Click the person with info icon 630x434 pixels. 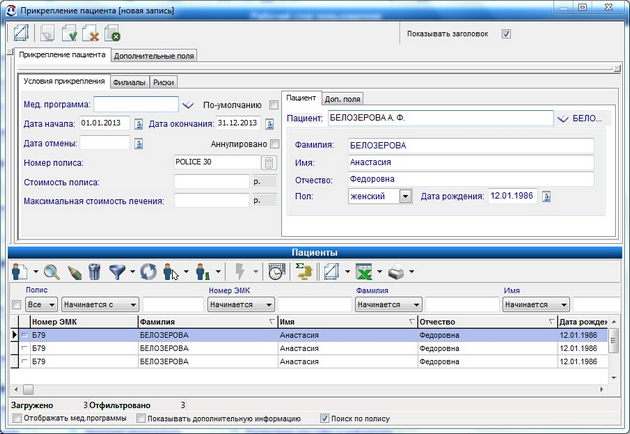(x=203, y=272)
